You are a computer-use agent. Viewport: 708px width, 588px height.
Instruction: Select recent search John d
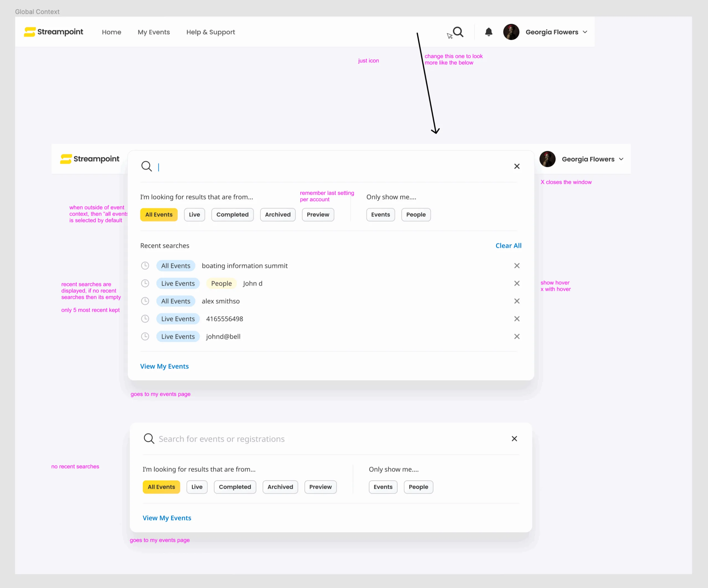point(253,283)
